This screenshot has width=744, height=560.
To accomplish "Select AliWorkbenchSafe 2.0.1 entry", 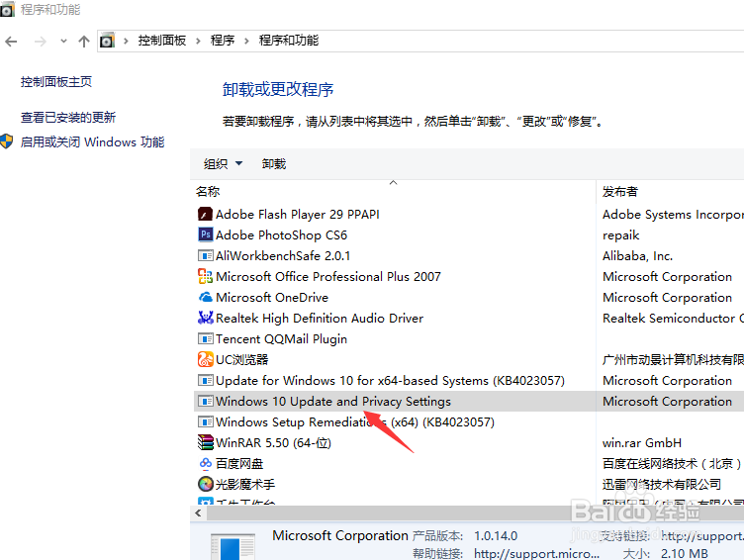I will pyautogui.click(x=283, y=256).
